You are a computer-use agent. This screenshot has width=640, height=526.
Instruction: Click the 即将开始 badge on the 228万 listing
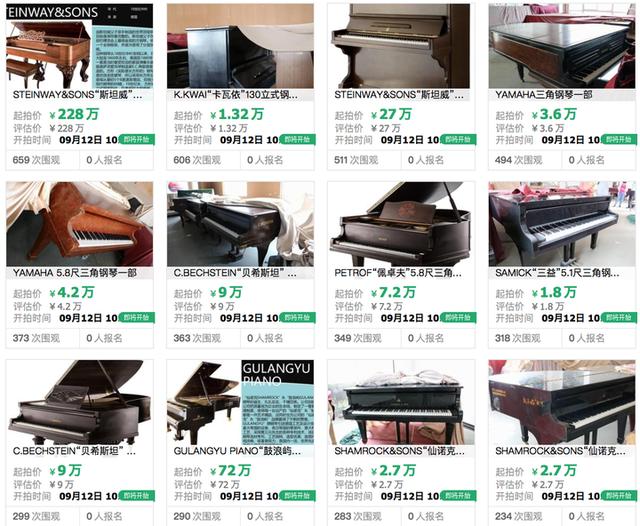click(x=137, y=140)
